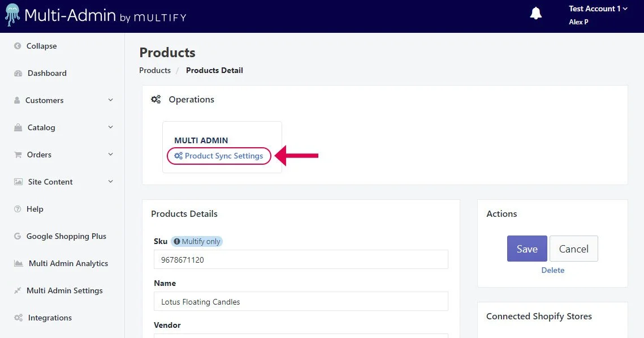Click the Google Shopping Plus G icon
644x338 pixels.
[18, 236]
